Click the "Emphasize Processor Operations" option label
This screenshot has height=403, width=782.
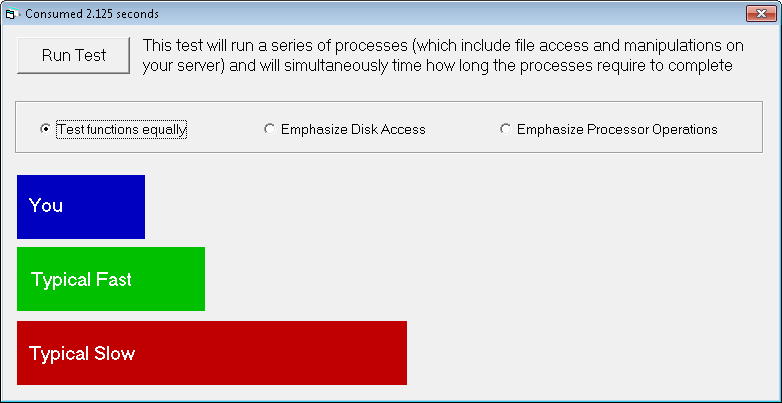tap(617, 129)
